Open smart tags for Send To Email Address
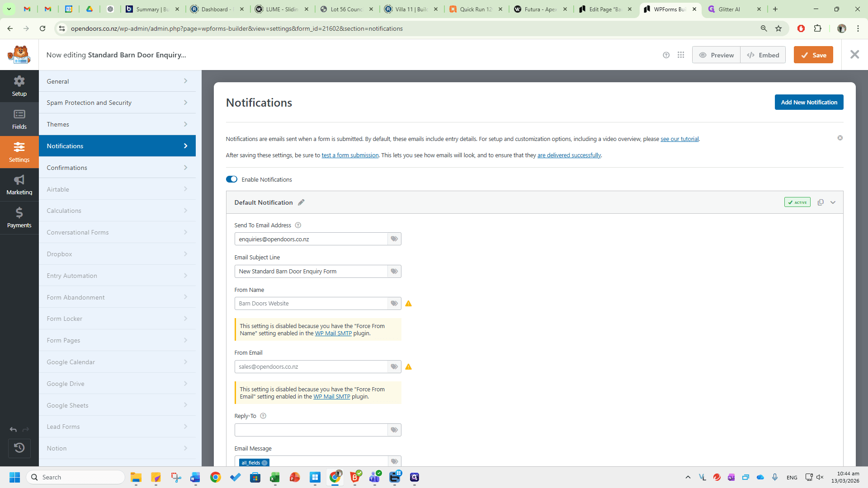 point(394,239)
